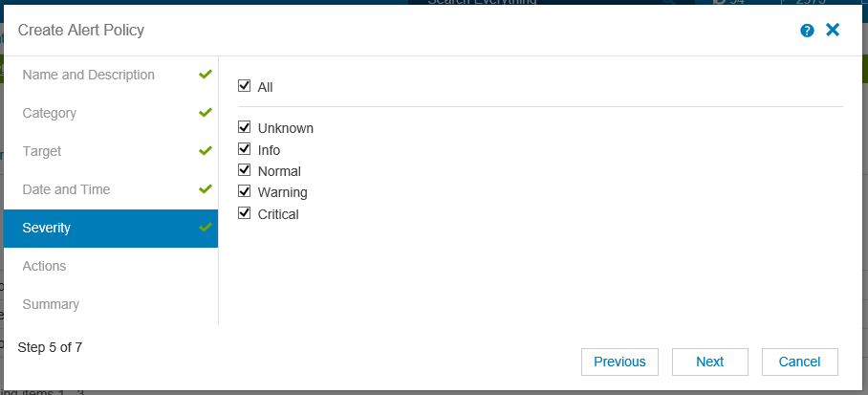Uncheck the All severity checkbox
This screenshot has height=395, width=868.
(x=244, y=85)
